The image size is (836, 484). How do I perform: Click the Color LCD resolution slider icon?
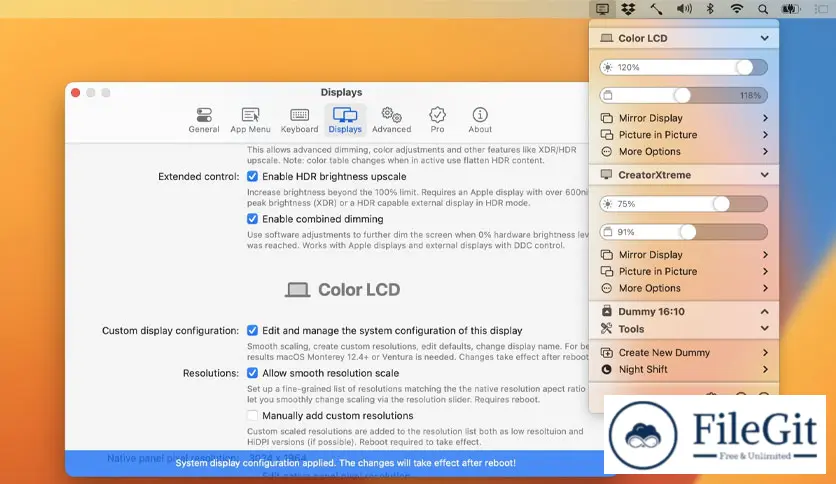point(608,95)
